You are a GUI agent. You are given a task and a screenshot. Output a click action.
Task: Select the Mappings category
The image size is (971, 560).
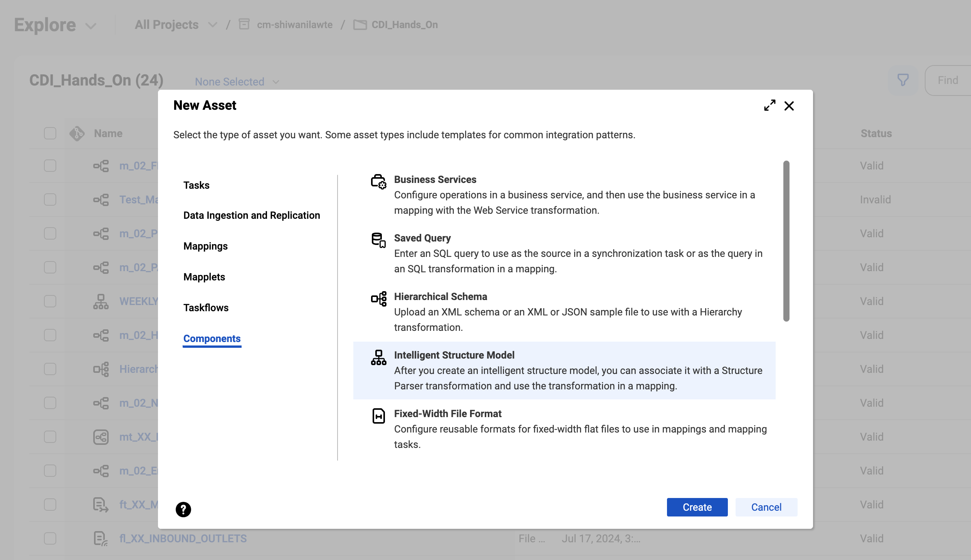(205, 246)
